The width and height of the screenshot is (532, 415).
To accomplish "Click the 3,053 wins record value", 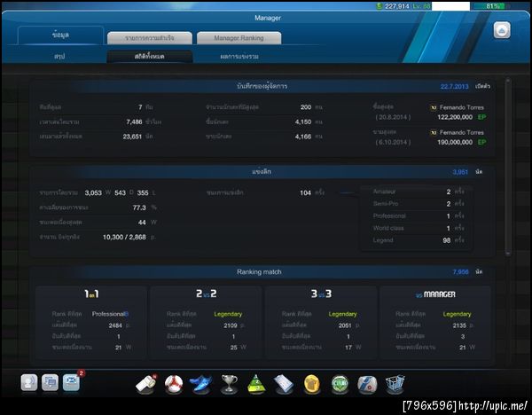I will click(x=93, y=192).
